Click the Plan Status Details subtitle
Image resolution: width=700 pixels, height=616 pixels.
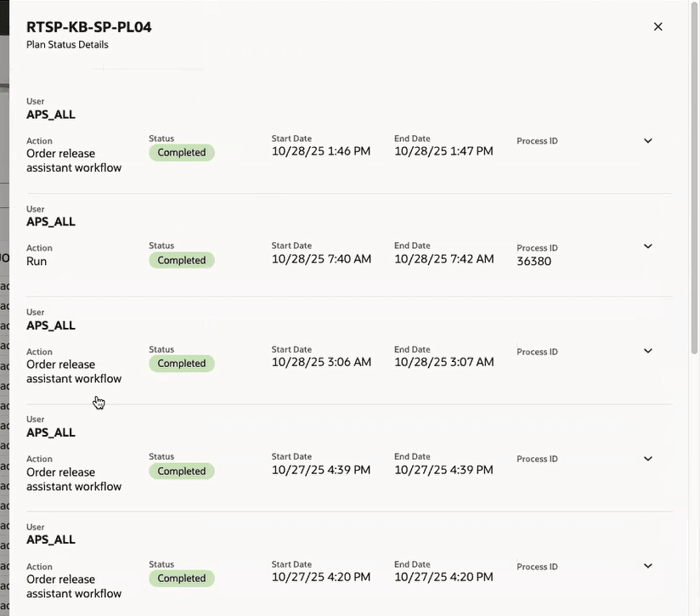[67, 45]
